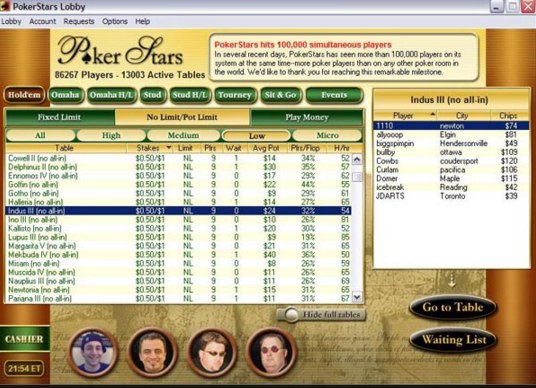Select table Goffin (no all-in)
The height and width of the screenshot is (388, 536).
pos(178,185)
